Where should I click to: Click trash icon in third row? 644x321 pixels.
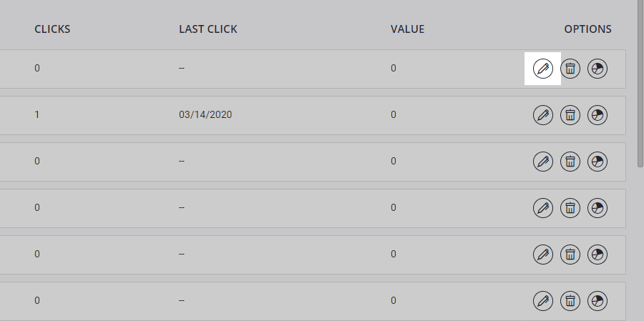(570, 162)
